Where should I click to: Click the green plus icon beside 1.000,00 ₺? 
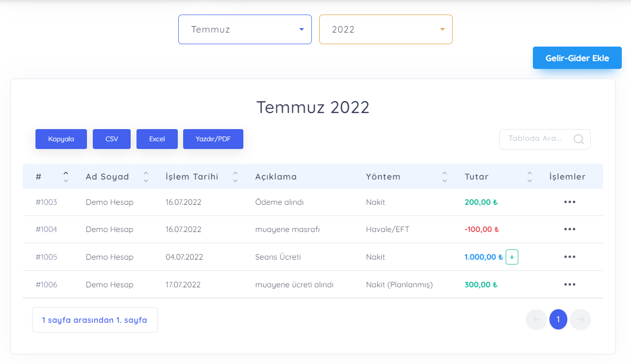pos(512,257)
